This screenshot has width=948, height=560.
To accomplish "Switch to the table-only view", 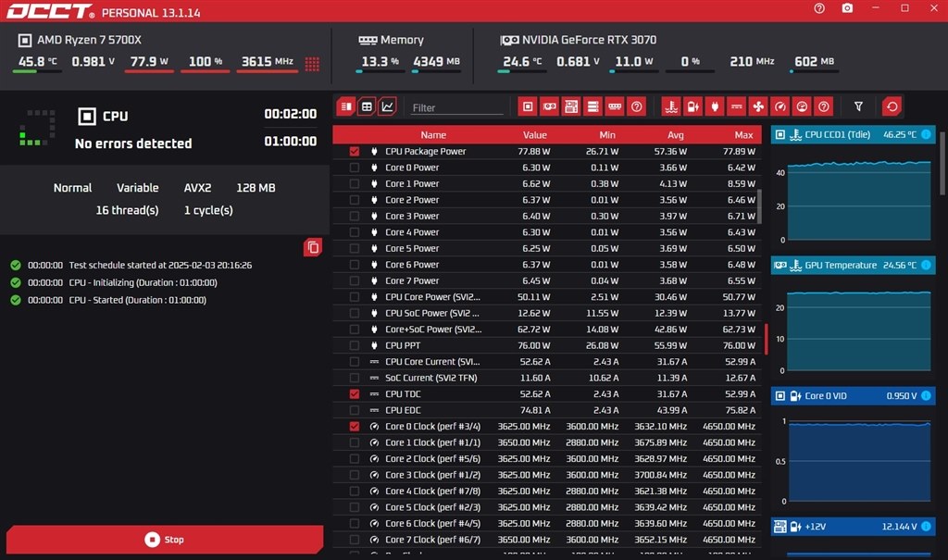I will (x=367, y=107).
